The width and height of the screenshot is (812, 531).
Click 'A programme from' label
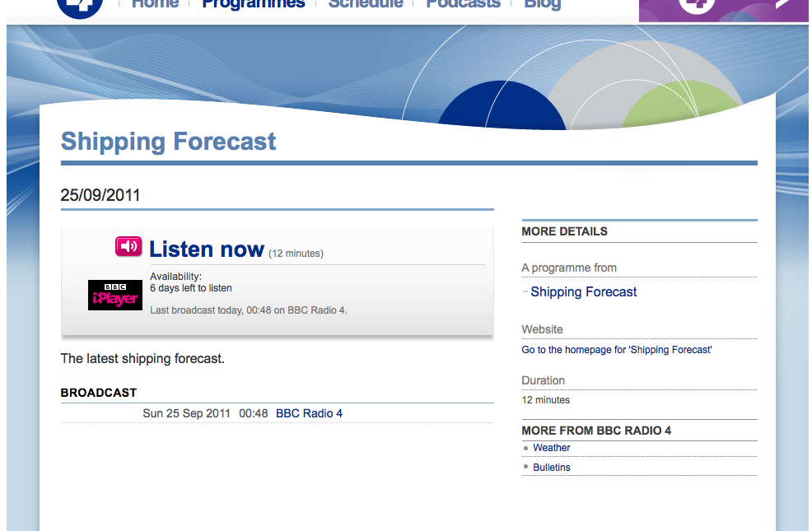[x=568, y=268]
